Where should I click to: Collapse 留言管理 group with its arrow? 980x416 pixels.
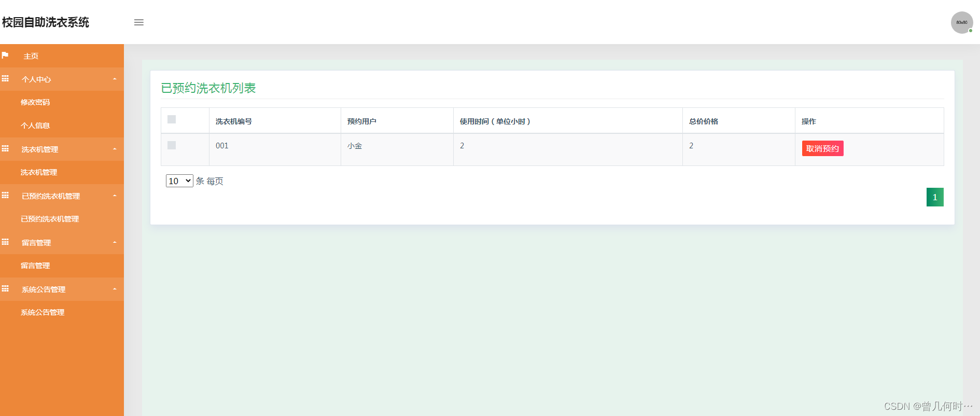(115, 242)
